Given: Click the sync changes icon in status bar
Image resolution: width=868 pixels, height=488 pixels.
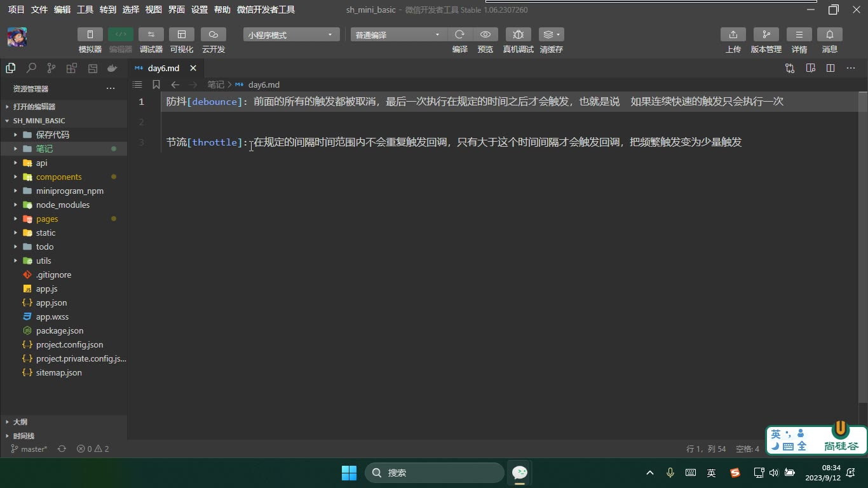Looking at the screenshot, I should (62, 449).
